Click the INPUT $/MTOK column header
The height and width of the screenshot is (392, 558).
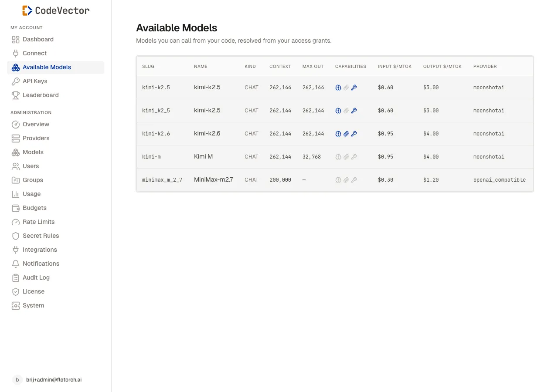coord(395,67)
